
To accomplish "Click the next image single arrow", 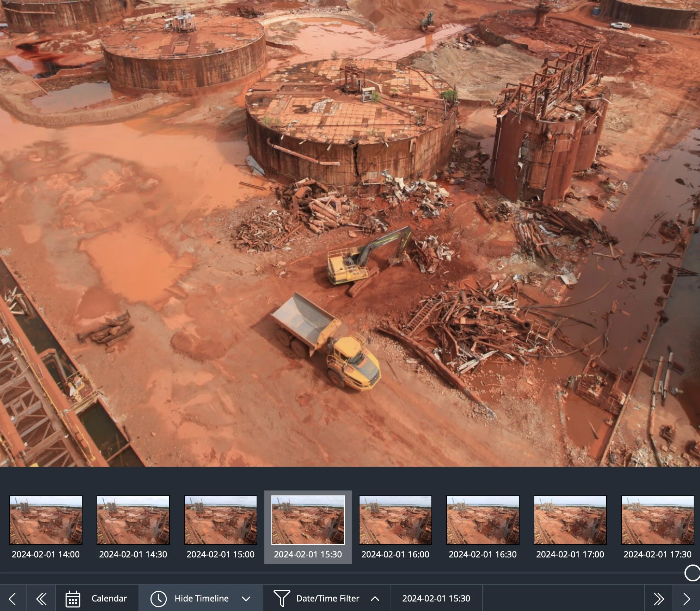I will [687, 598].
